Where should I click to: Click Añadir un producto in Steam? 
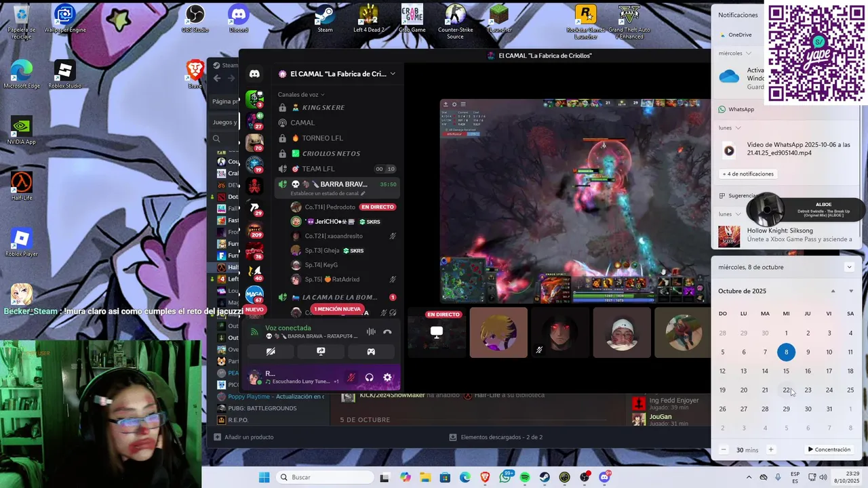(x=243, y=437)
